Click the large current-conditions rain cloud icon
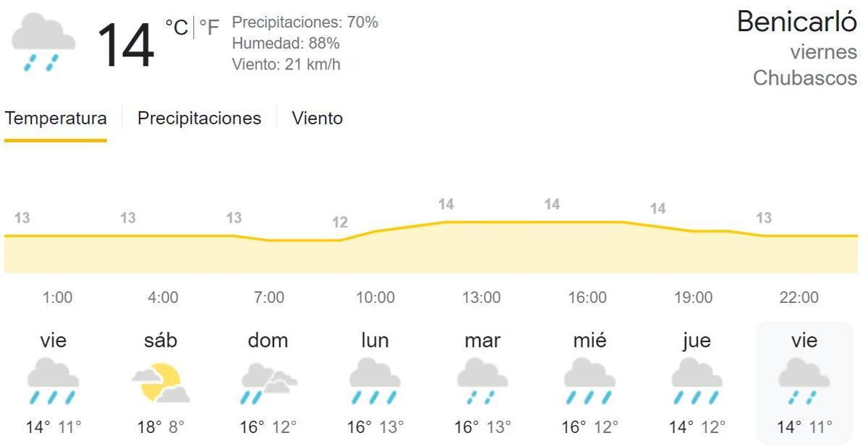 click(43, 43)
